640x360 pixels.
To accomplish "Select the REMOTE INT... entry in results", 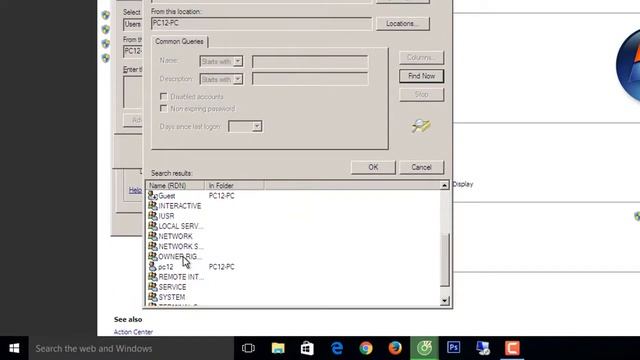I will [175, 277].
